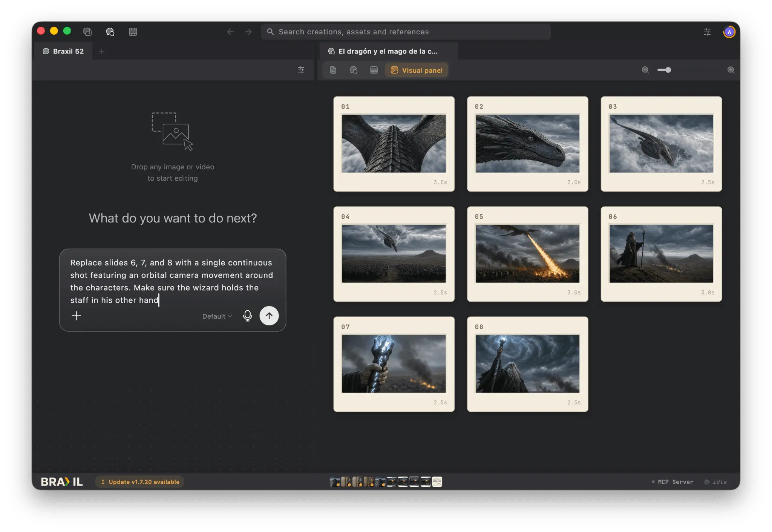Click into the prompt text box
The height and width of the screenshot is (532, 772).
pyautogui.click(x=172, y=281)
